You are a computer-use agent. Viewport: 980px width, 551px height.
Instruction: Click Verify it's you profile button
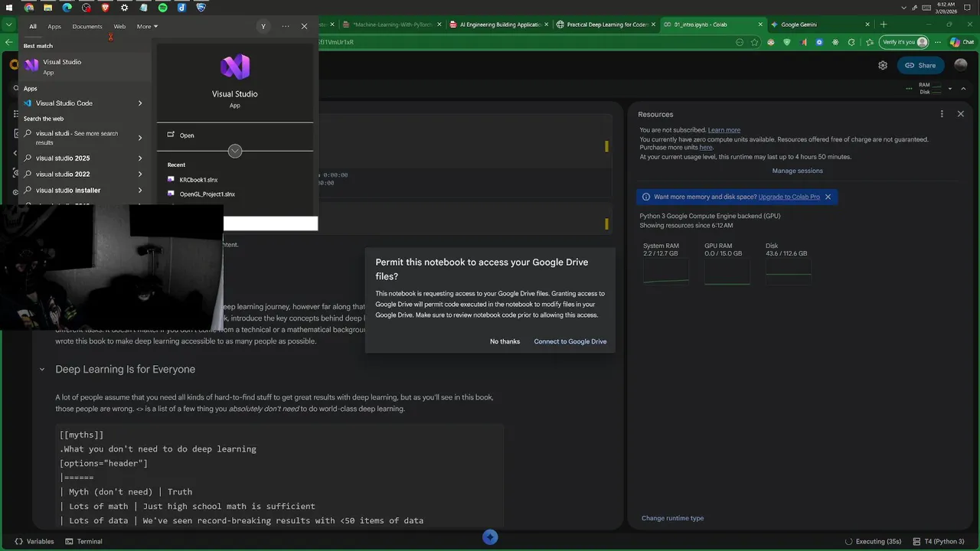tap(904, 42)
